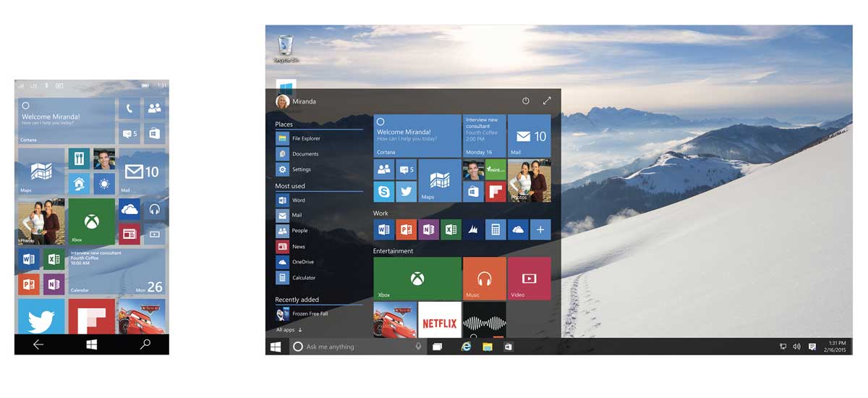Open the Mail tile showing 10 in Start menu
The height and width of the screenshot is (398, 868).
529,135
